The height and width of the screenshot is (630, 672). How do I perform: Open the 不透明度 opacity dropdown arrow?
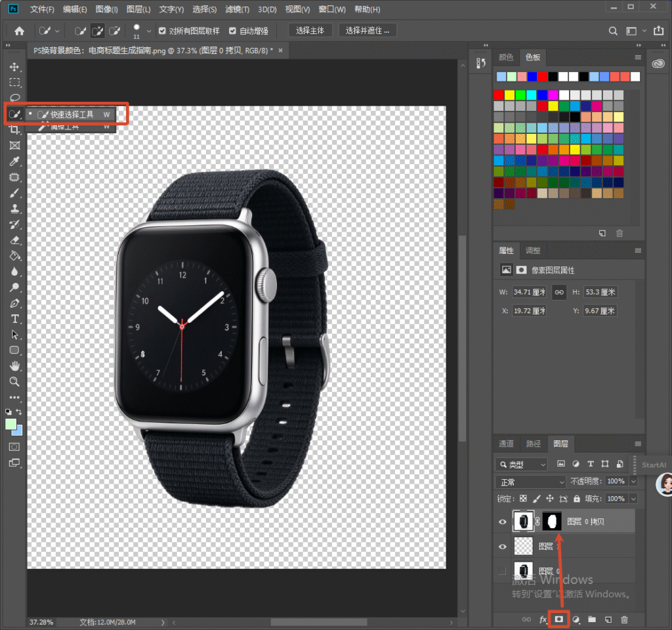tap(633, 481)
